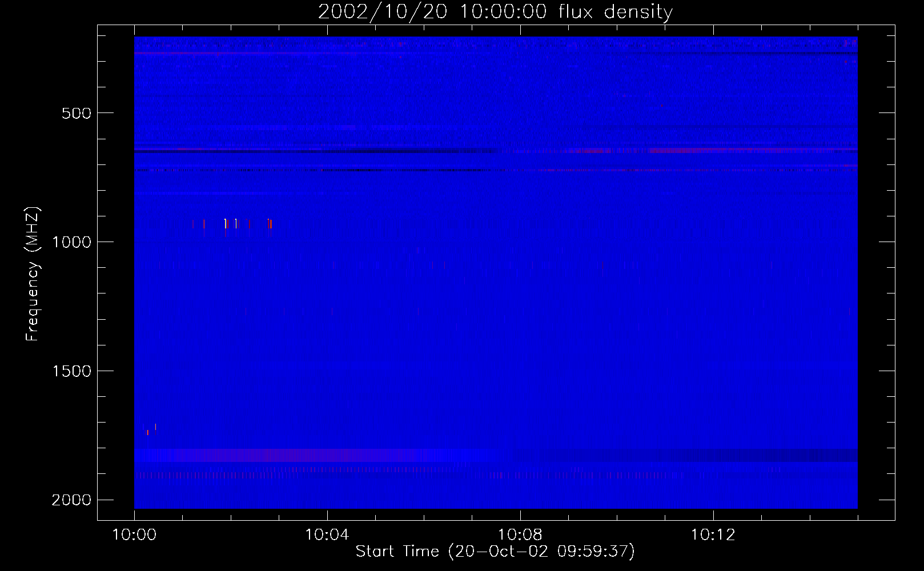The height and width of the screenshot is (571, 924).
Task: Click the 'Frequency (MHZ)' axis label
Action: coord(33,274)
